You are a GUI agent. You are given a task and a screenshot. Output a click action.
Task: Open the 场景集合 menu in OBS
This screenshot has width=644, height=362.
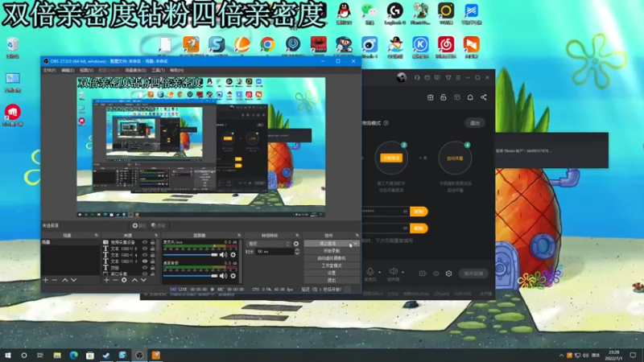tap(135, 71)
